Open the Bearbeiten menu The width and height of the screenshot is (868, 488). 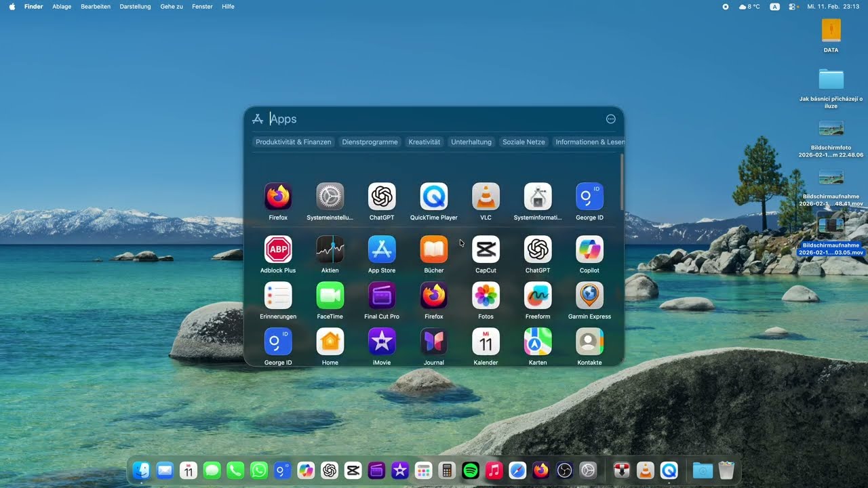click(x=96, y=6)
